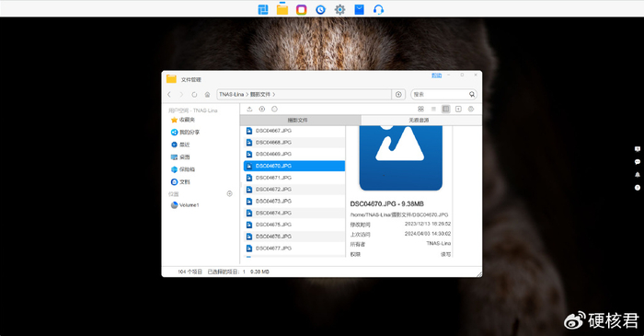Open the Documents item in sidebar

tap(180, 181)
